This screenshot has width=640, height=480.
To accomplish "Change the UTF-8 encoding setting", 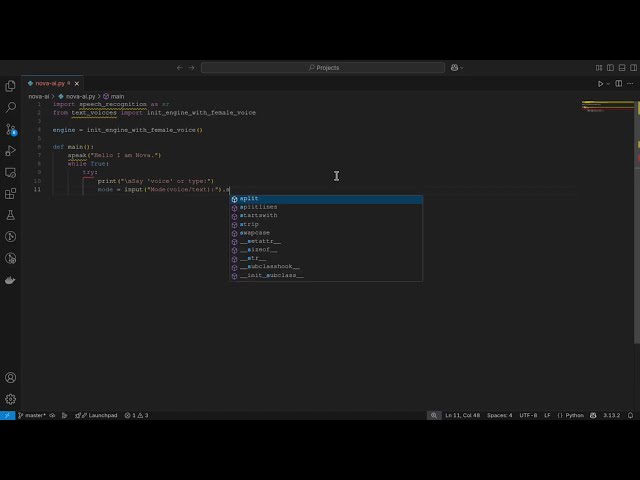I will pos(528,416).
